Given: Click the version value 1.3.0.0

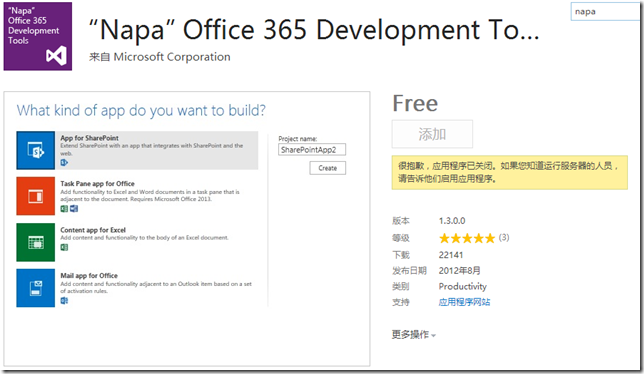Looking at the screenshot, I should (452, 221).
